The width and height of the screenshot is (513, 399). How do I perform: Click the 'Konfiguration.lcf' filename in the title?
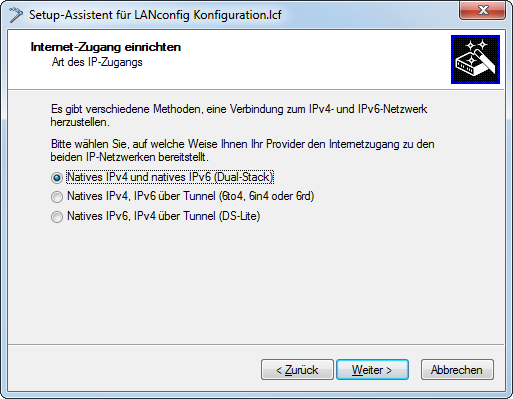click(237, 15)
